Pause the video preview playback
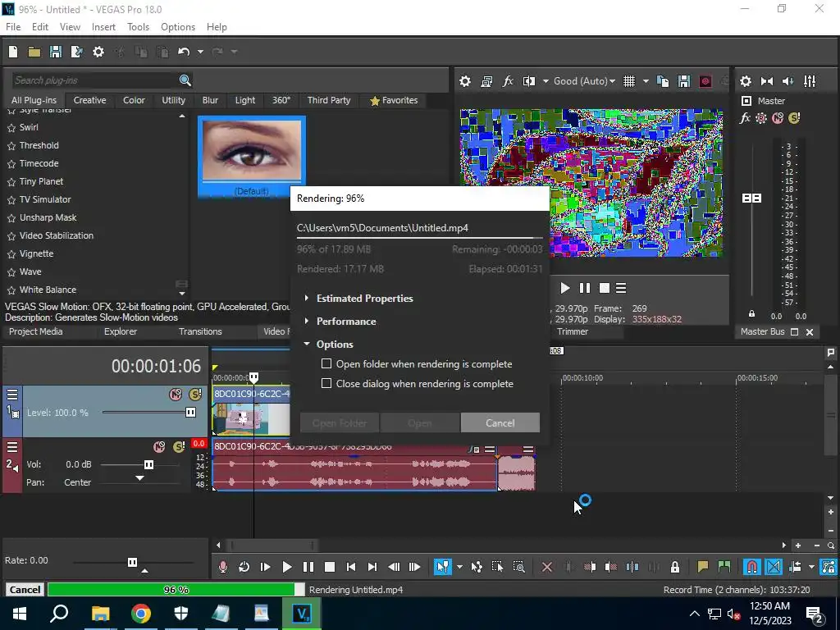The image size is (840, 630). (x=584, y=288)
